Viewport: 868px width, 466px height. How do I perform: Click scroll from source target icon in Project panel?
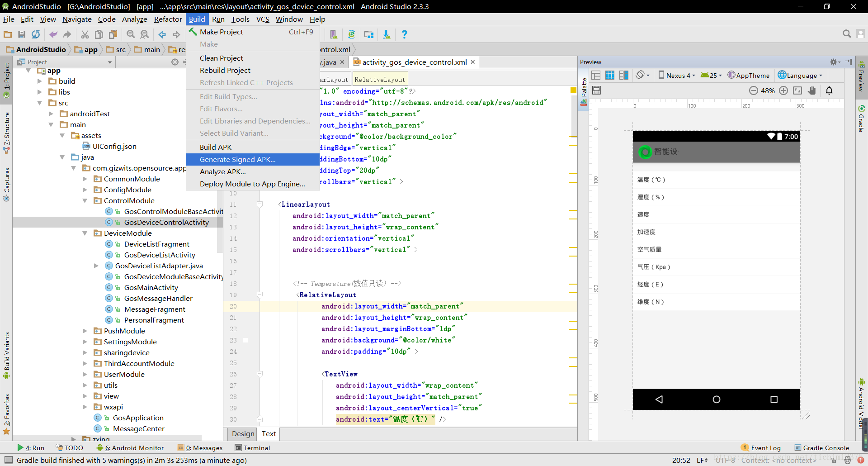pyautogui.click(x=175, y=62)
